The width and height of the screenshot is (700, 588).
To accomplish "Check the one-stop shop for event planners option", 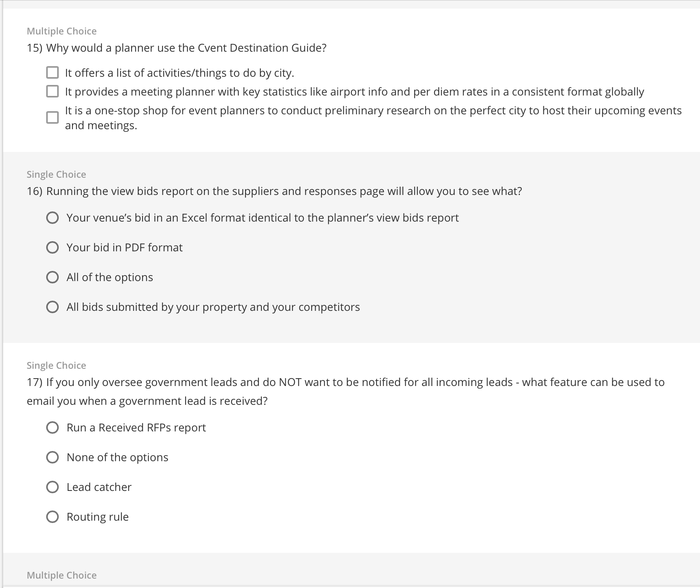I will [53, 118].
